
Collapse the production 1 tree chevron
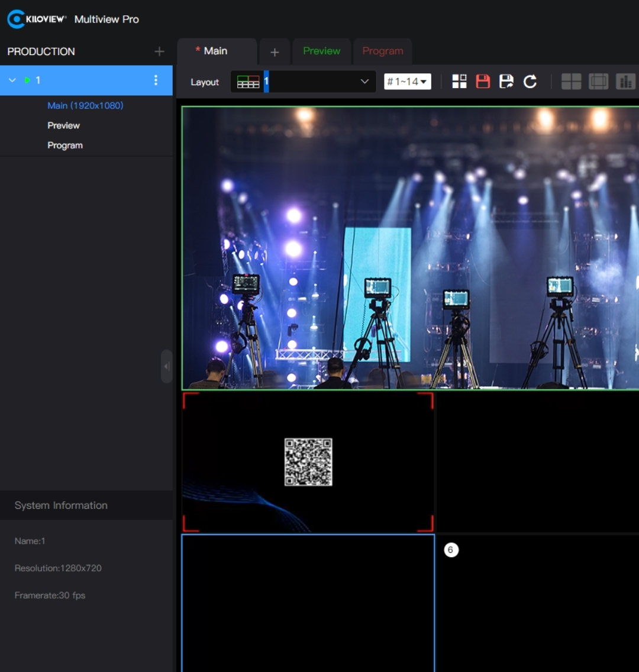[12, 80]
